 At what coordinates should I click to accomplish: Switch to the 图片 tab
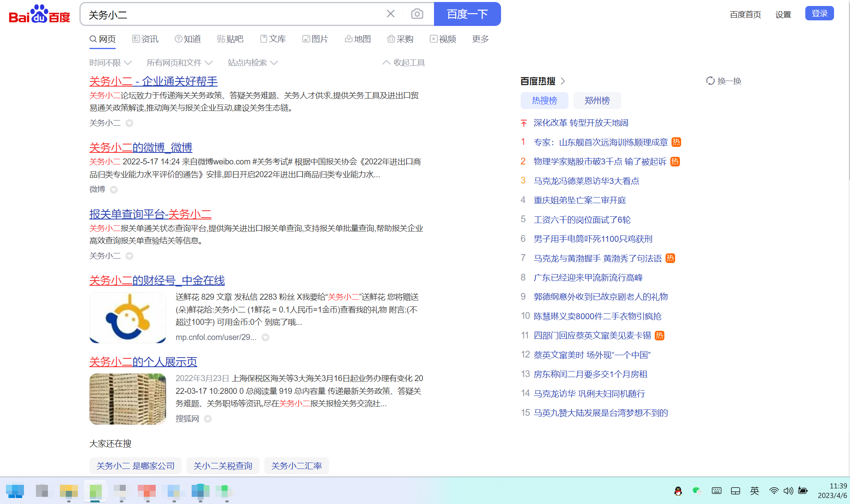point(315,39)
